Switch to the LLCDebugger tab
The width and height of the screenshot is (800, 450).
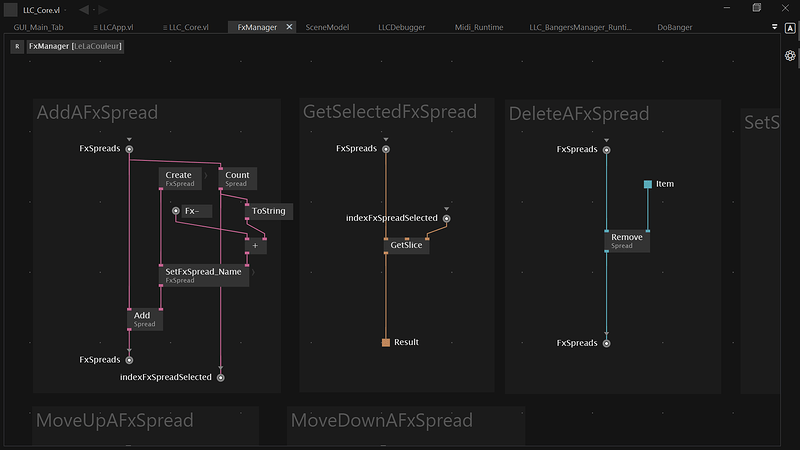[401, 27]
